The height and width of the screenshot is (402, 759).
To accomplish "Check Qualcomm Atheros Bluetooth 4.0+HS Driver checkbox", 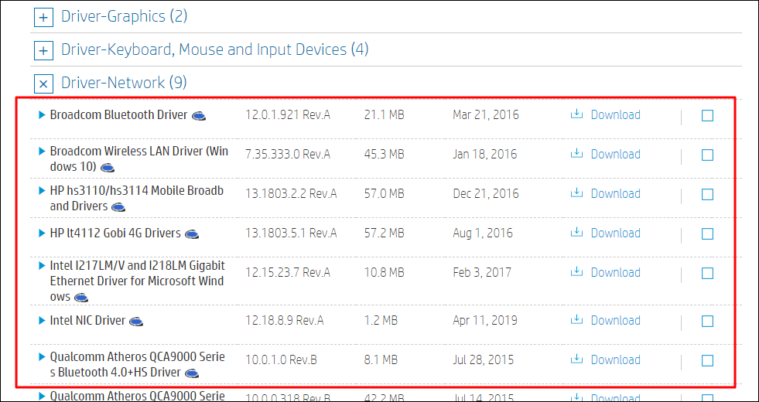I will [707, 360].
